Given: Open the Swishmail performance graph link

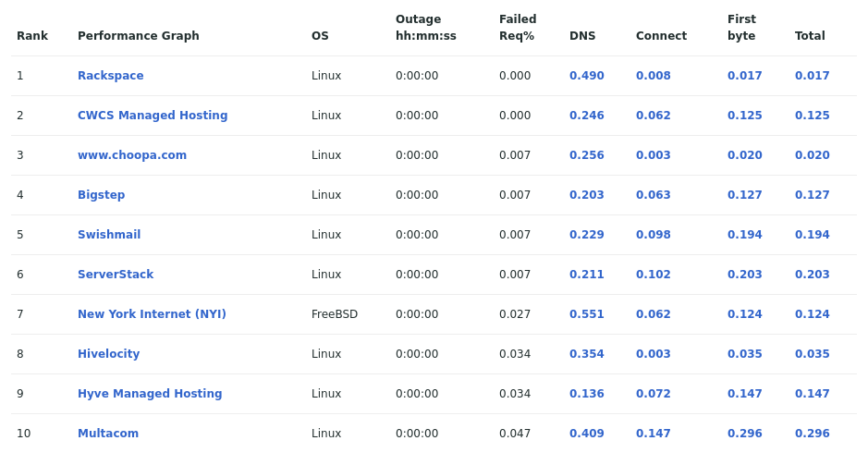Looking at the screenshot, I should [x=109, y=234].
